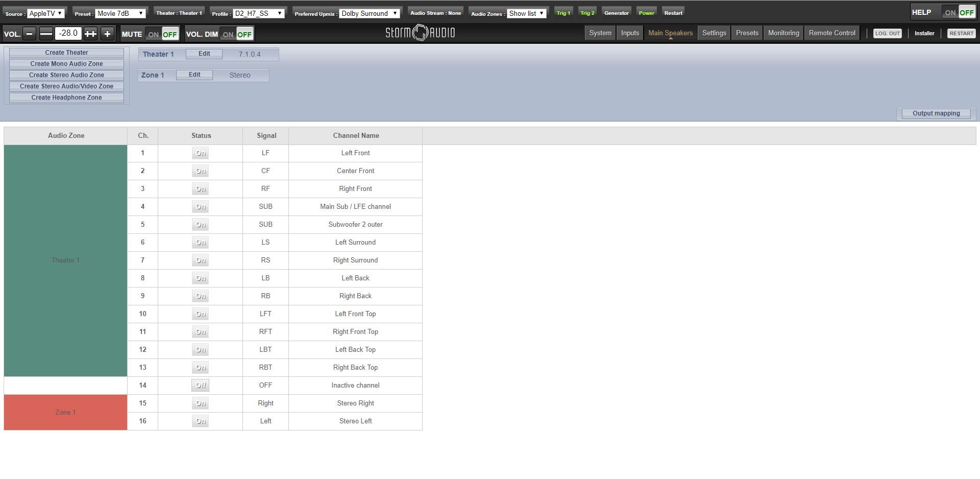The image size is (980, 479).
Task: Toggle the MUTE on/off switch
Action: click(x=162, y=34)
